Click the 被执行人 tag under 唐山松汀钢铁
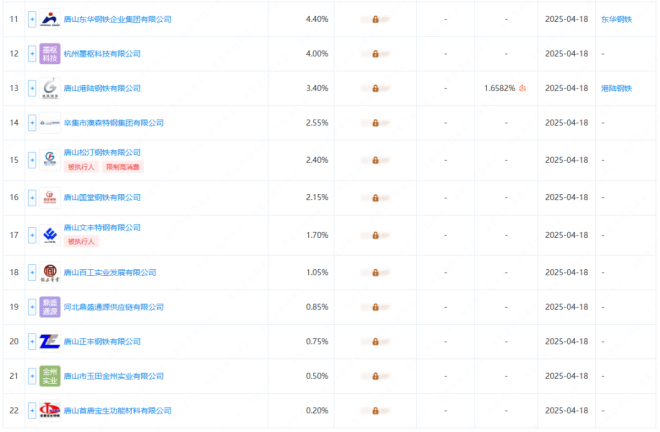660x432 pixels. tap(80, 167)
